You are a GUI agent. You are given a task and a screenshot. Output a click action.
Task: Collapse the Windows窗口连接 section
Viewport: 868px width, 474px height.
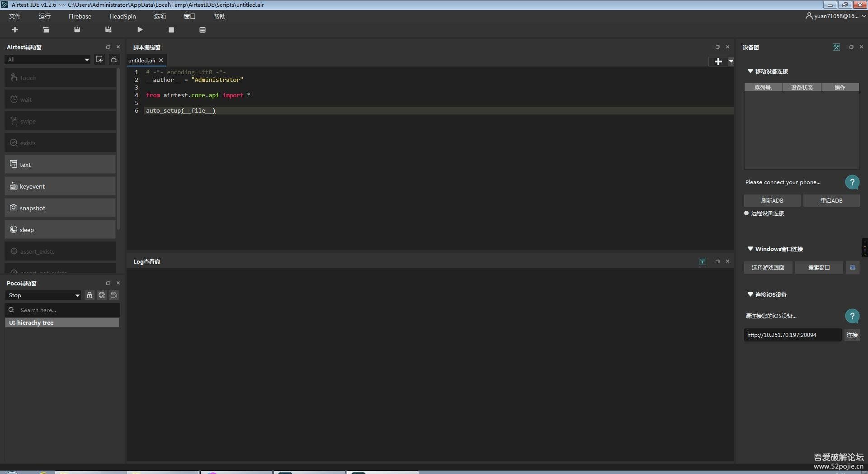pyautogui.click(x=750, y=249)
